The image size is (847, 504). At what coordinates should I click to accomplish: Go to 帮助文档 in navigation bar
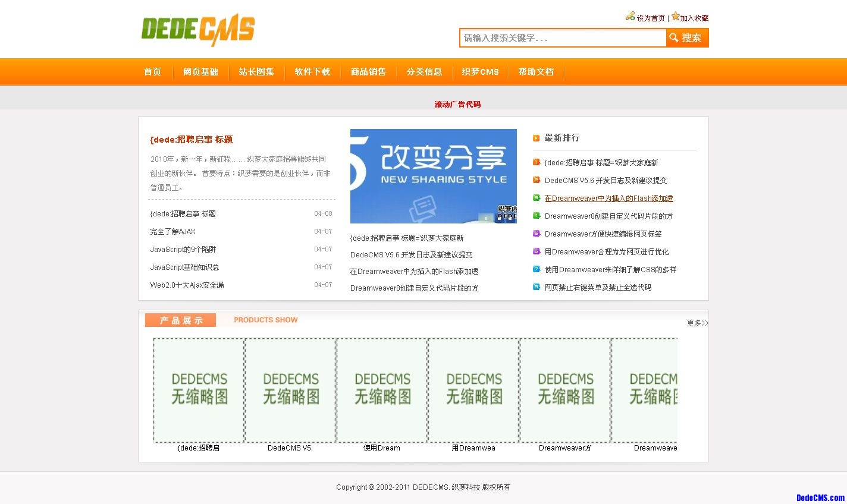click(536, 72)
